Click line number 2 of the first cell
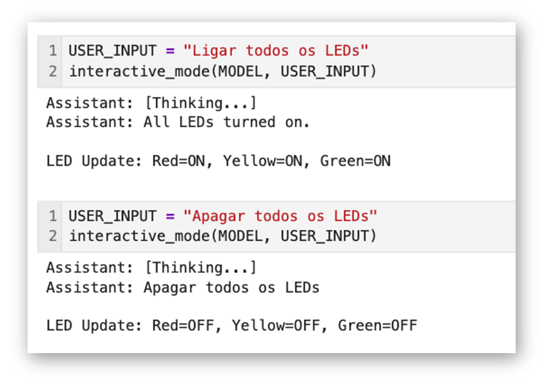Viewport: 545px width, 392px height. coord(53,71)
